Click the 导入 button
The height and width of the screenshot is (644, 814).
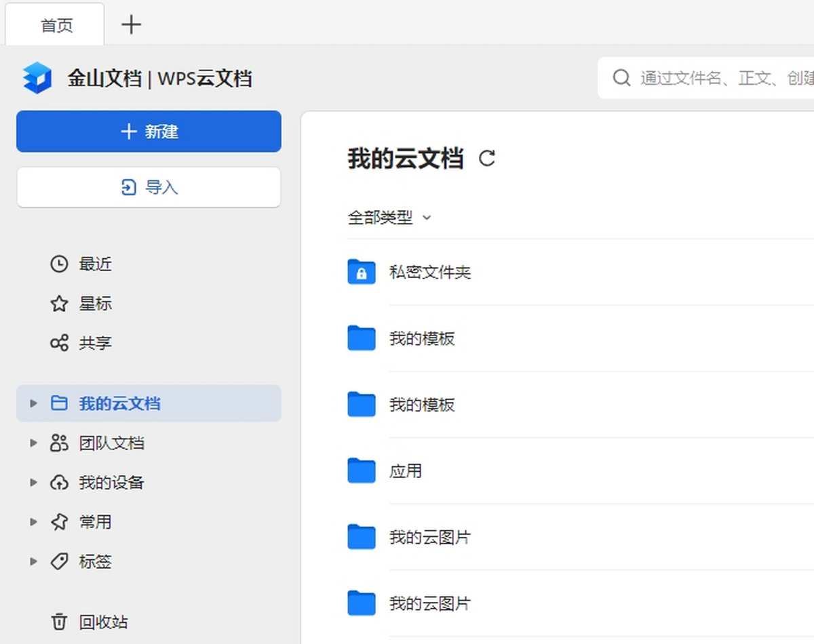click(x=149, y=187)
